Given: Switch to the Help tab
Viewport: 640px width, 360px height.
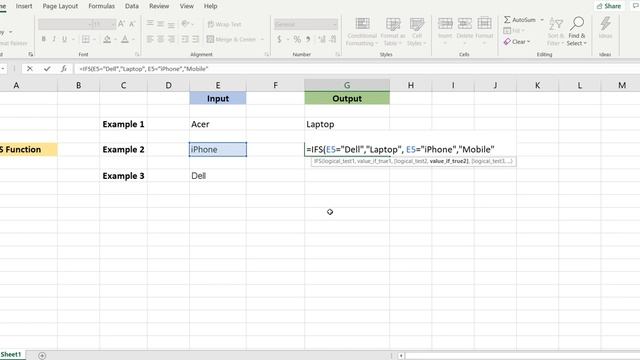Looking at the screenshot, I should pos(210,6).
